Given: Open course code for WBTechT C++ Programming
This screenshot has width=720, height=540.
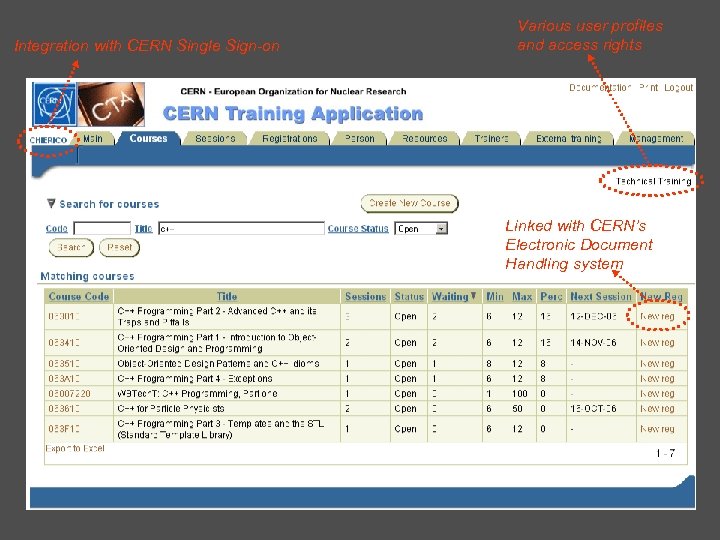Looking at the screenshot, I should coord(69,394).
